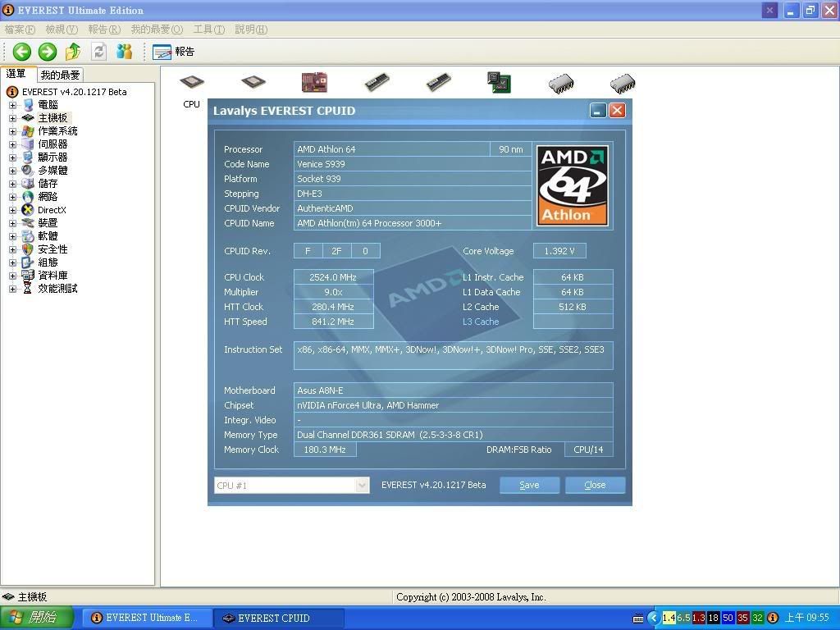
Task: Click the 安全性 security shield icon in the tree
Action: 28,249
